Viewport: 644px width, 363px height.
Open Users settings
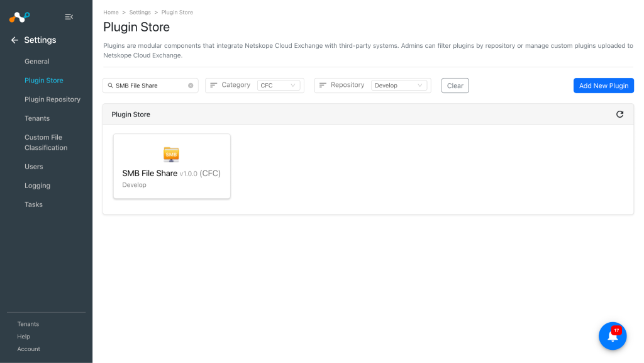34,166
